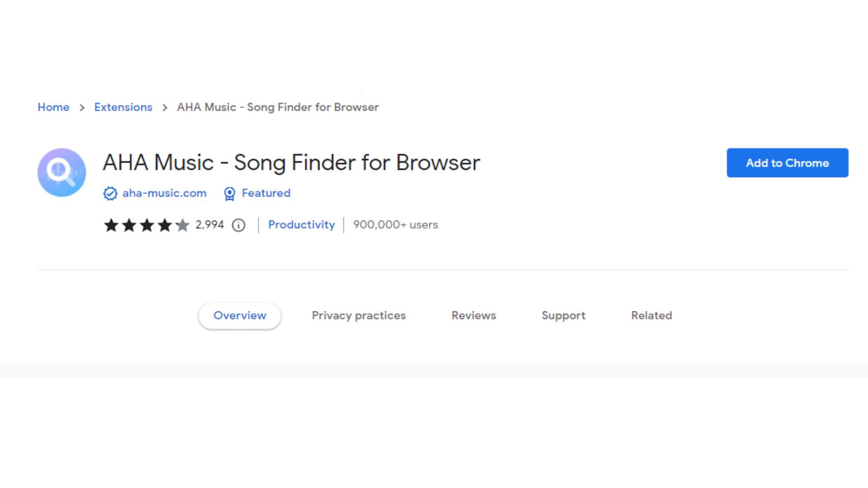Go to the Home breadcrumb link

click(x=53, y=108)
